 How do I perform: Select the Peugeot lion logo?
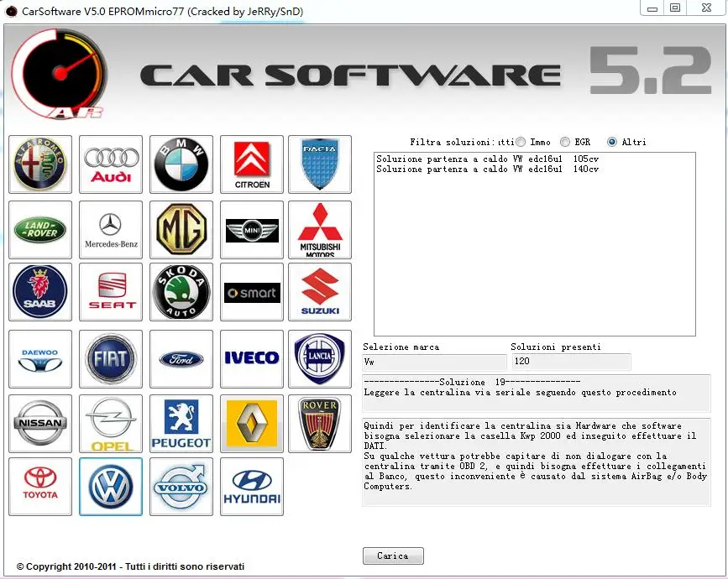point(181,424)
